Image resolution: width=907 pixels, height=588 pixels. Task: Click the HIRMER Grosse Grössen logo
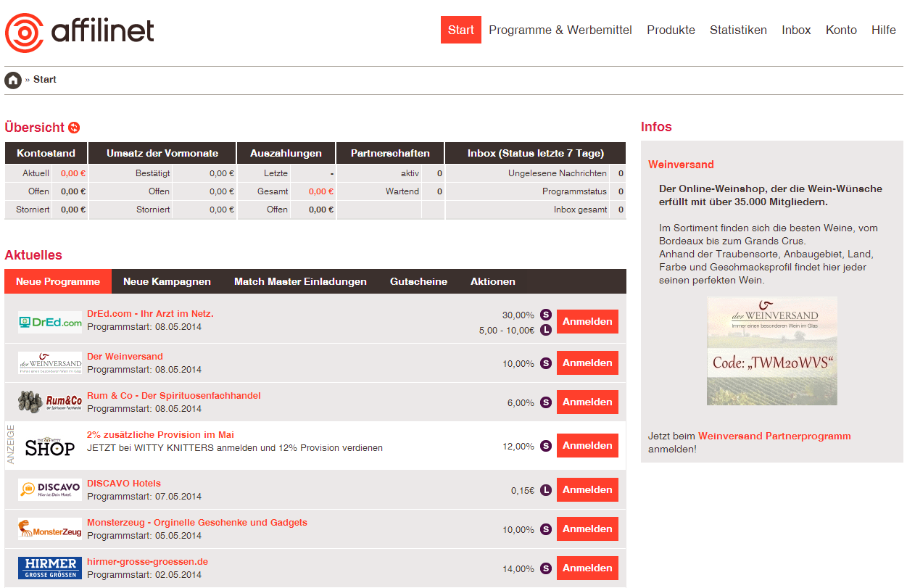[x=50, y=568]
